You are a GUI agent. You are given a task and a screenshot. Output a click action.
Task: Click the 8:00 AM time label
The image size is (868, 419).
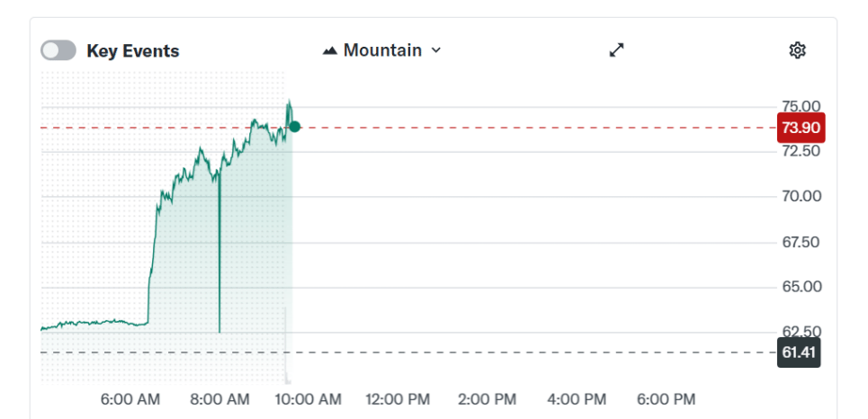tap(219, 399)
